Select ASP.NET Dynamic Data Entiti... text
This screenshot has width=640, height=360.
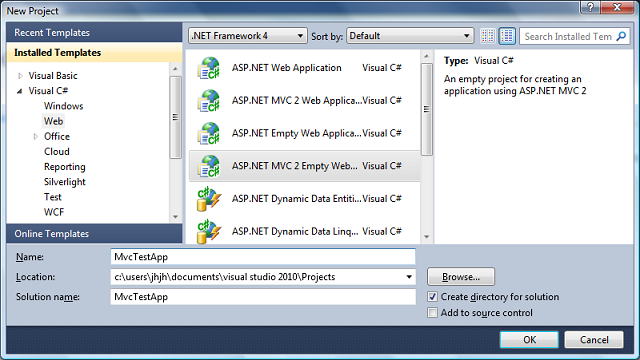point(297,199)
